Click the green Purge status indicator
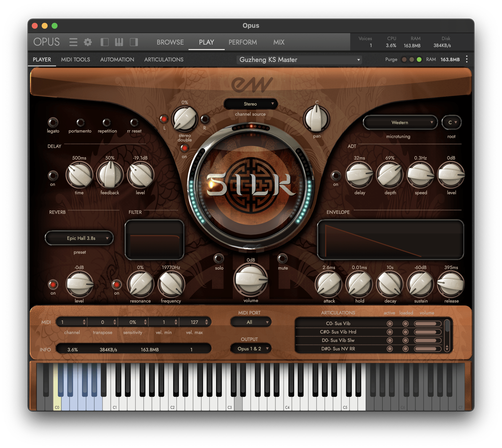This screenshot has height=448, width=502. [x=419, y=59]
